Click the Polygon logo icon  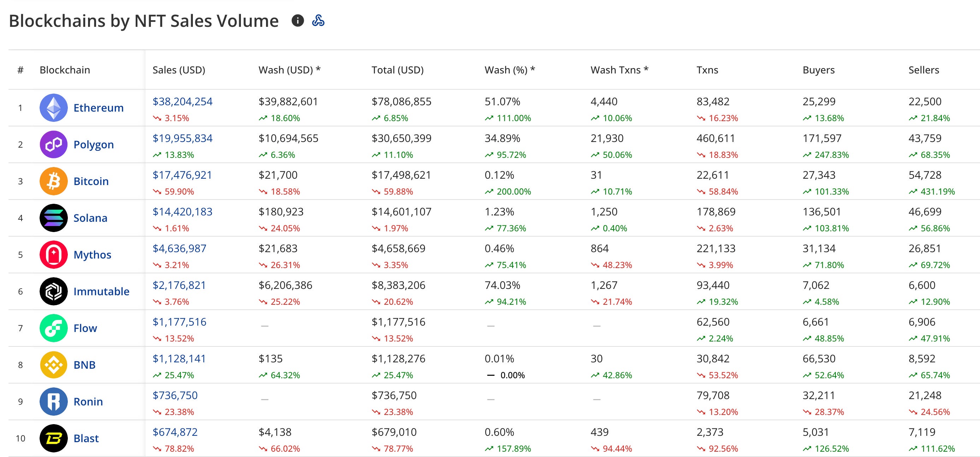[54, 144]
